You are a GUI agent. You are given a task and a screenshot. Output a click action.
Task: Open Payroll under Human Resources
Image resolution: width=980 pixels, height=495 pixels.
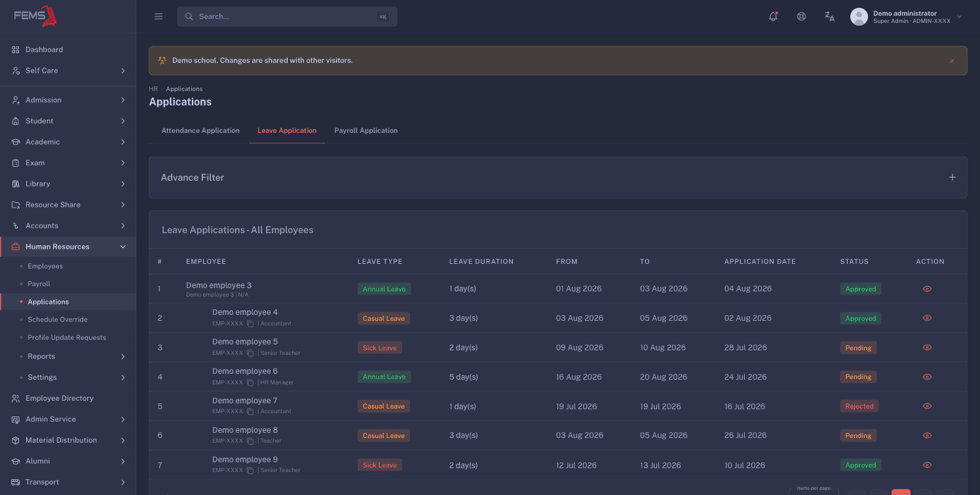point(39,284)
